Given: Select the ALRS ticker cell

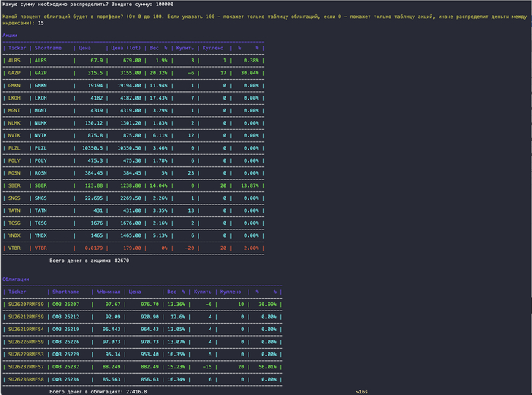Looking at the screenshot, I should [x=14, y=61].
